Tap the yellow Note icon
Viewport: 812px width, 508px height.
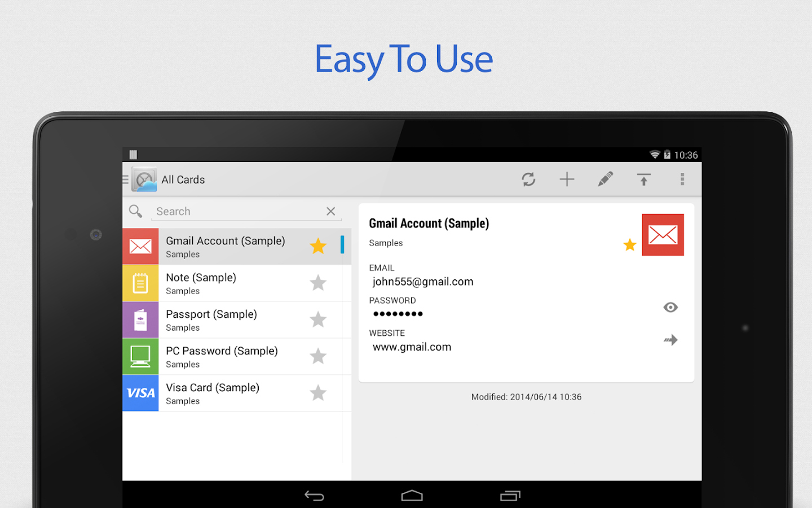pyautogui.click(x=140, y=283)
